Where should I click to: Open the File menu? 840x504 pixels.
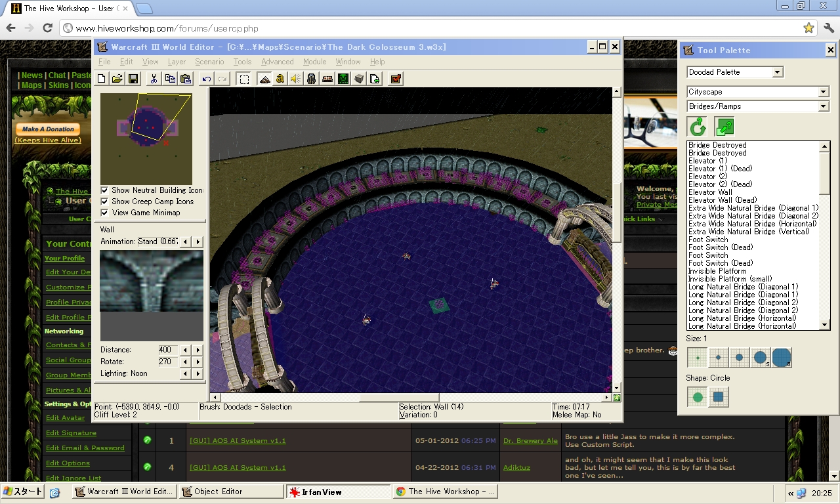(x=104, y=62)
